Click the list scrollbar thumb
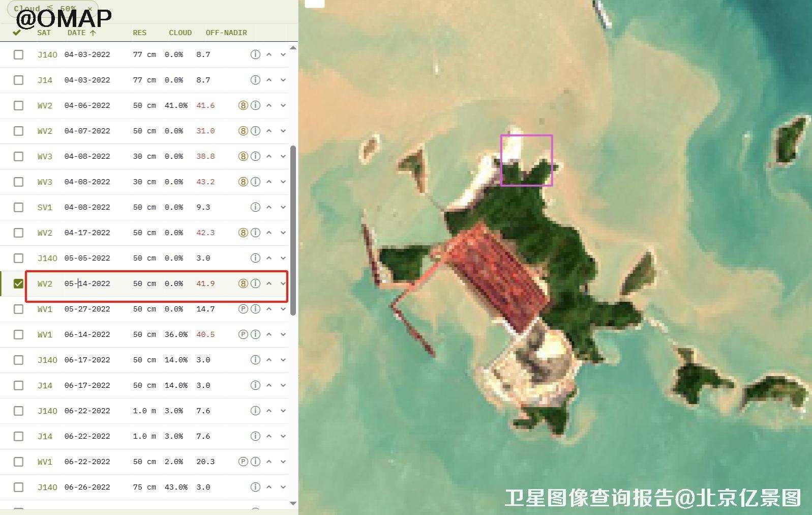The height and width of the screenshot is (515, 812). [x=293, y=231]
